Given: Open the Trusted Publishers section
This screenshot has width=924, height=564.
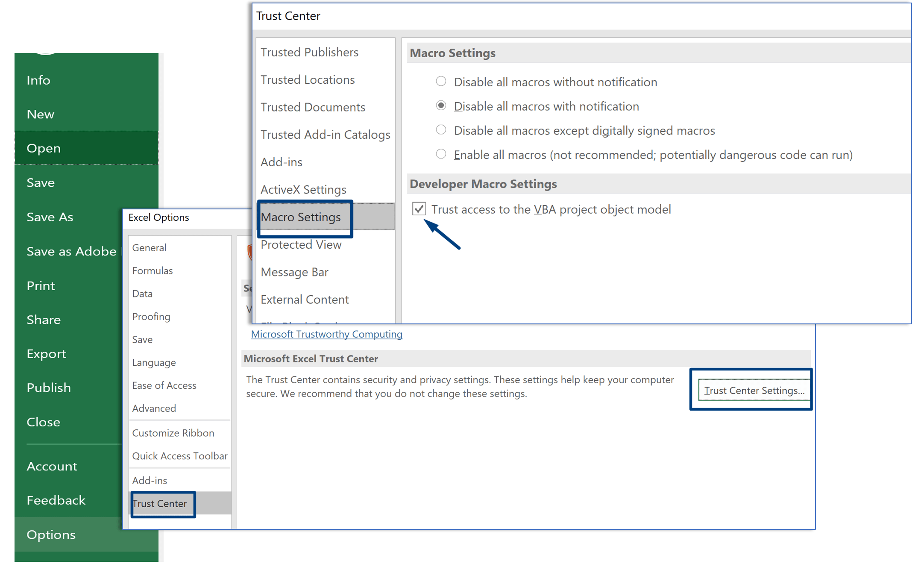Looking at the screenshot, I should point(309,52).
